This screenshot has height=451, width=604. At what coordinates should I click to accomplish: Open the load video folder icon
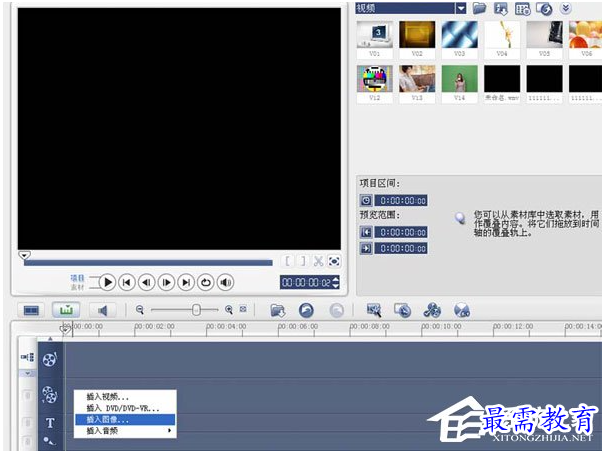tap(479, 8)
